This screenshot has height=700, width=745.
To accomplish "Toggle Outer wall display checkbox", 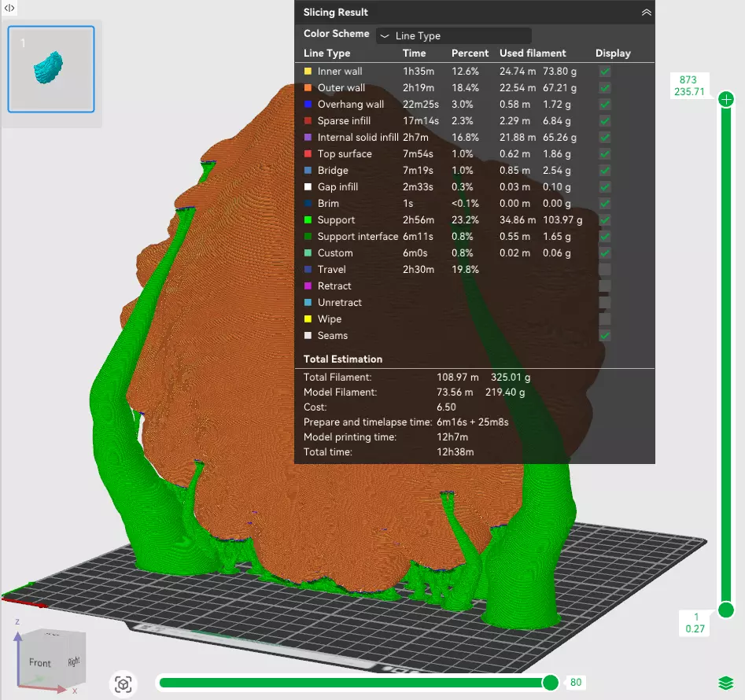I will click(605, 88).
